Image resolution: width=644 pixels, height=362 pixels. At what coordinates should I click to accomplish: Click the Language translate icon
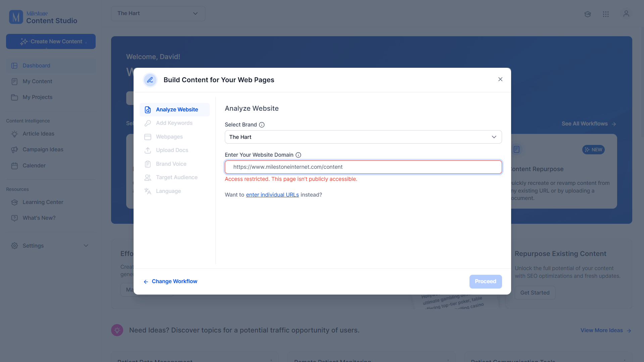(x=148, y=191)
